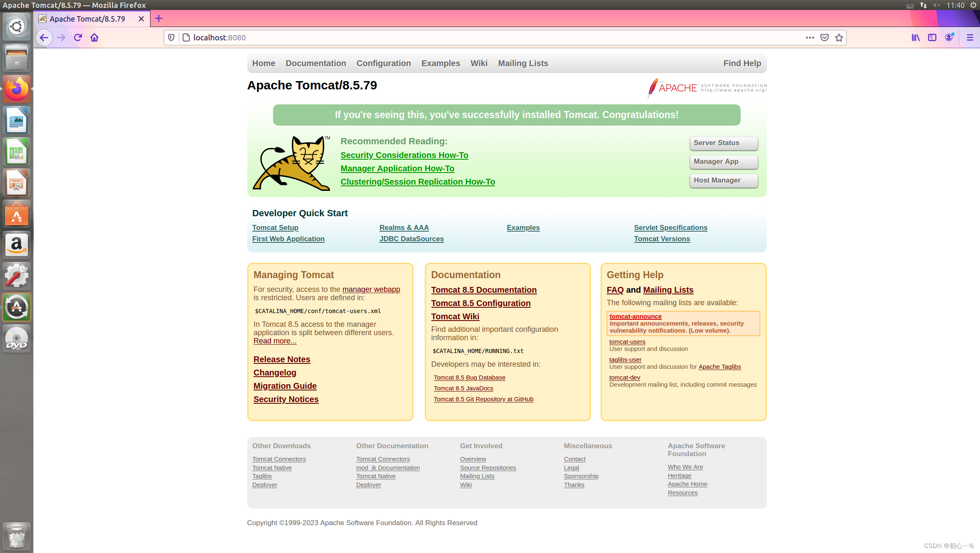The width and height of the screenshot is (980, 553).
Task: Toggle the sidebar view icon
Action: (932, 37)
